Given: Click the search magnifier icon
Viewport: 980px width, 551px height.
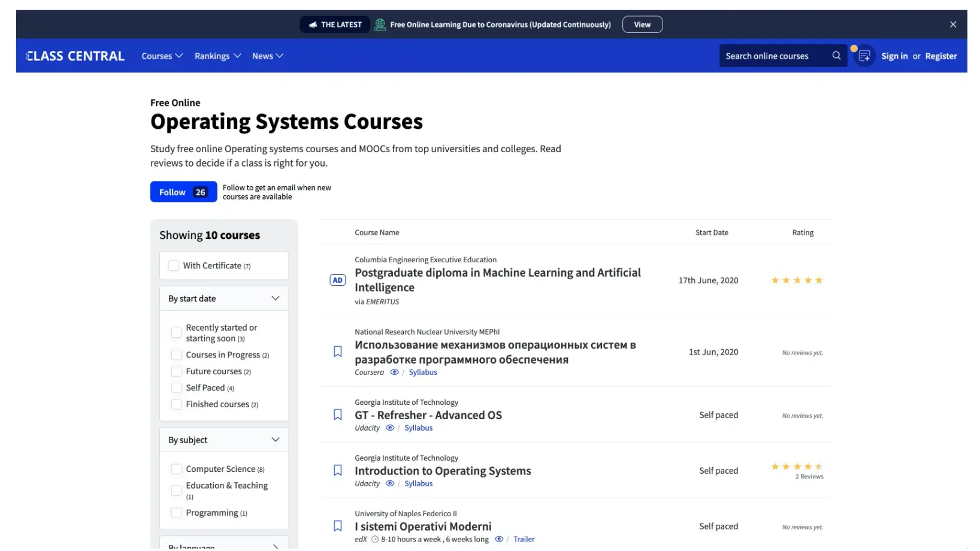Looking at the screenshot, I should pyautogui.click(x=836, y=56).
